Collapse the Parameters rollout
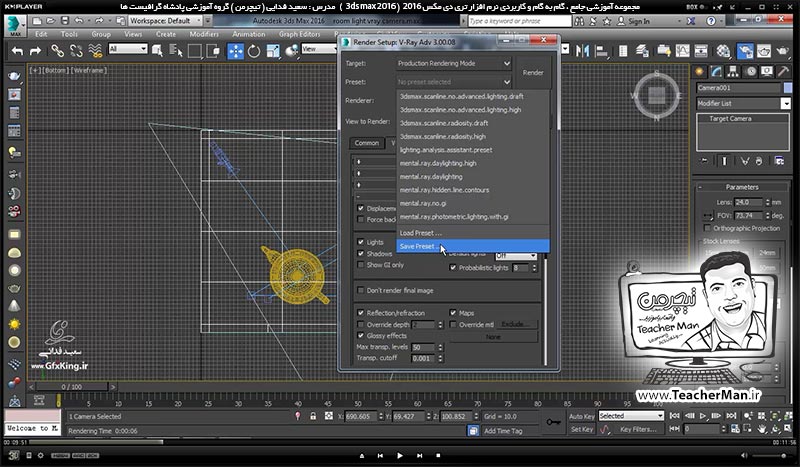 pos(742,187)
